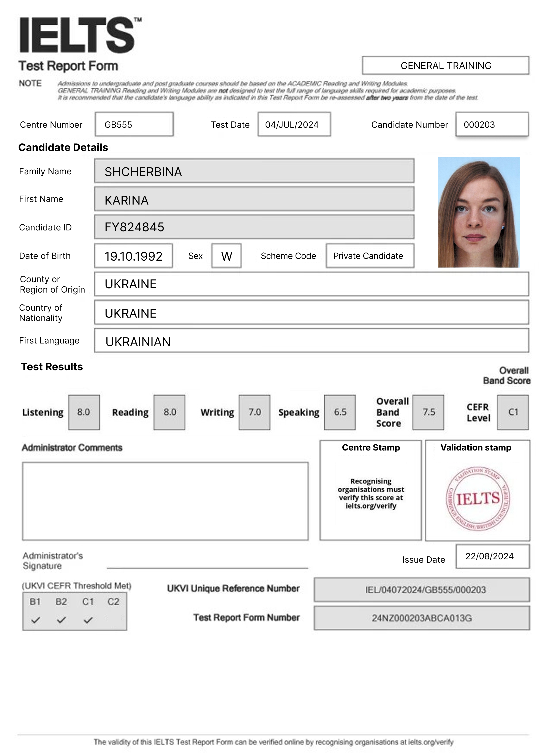Click the Test Report Form Number field

[422, 618]
